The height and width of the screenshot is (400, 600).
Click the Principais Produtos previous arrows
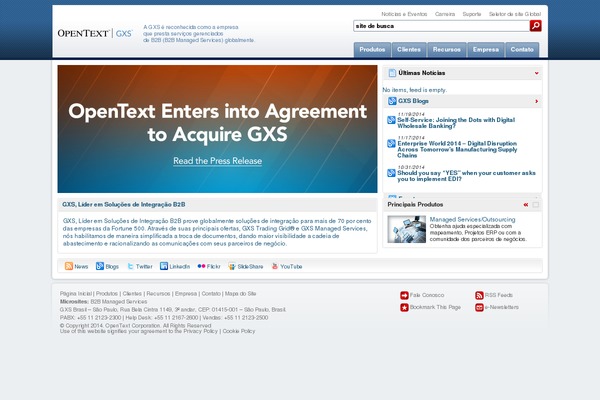click(x=526, y=205)
